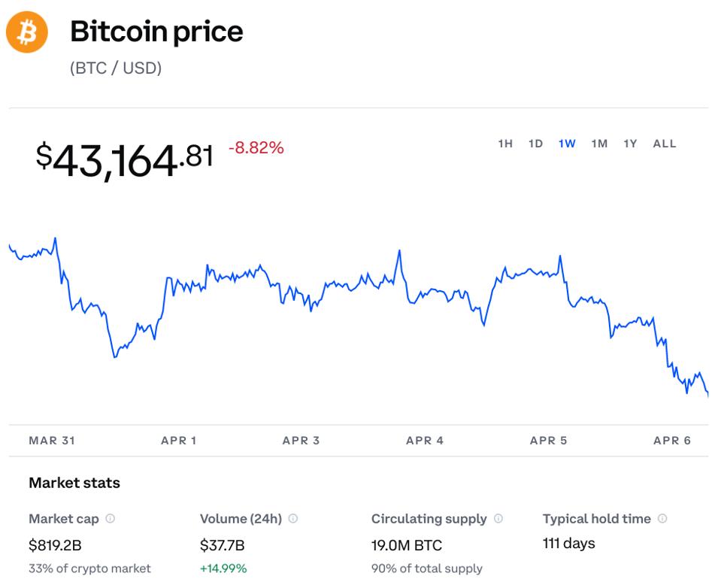Select the 1H time range

tap(505, 144)
